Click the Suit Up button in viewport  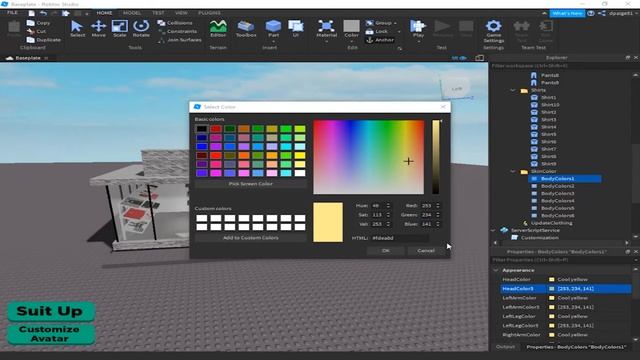tap(51, 311)
